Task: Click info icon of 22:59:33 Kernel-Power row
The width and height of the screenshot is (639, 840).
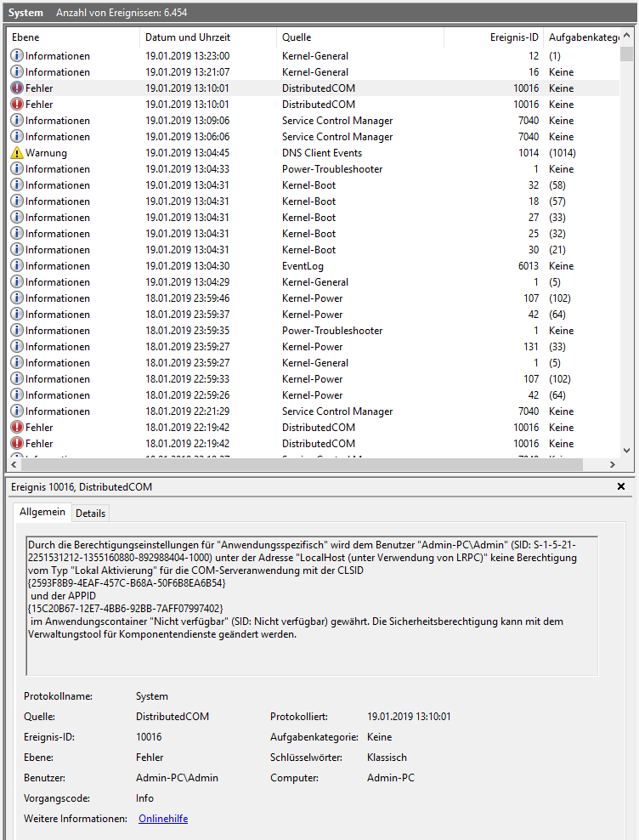Action: pos(17,378)
